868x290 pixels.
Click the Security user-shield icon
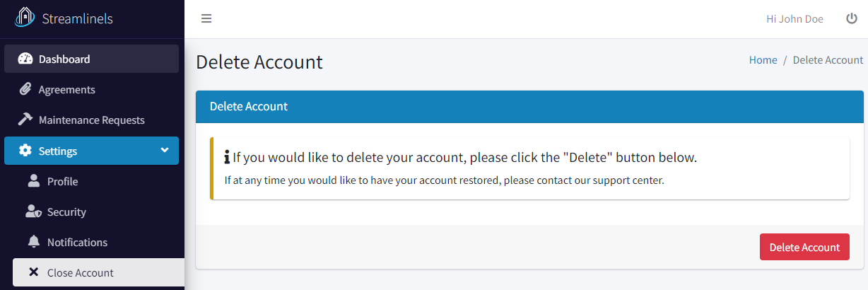point(34,211)
